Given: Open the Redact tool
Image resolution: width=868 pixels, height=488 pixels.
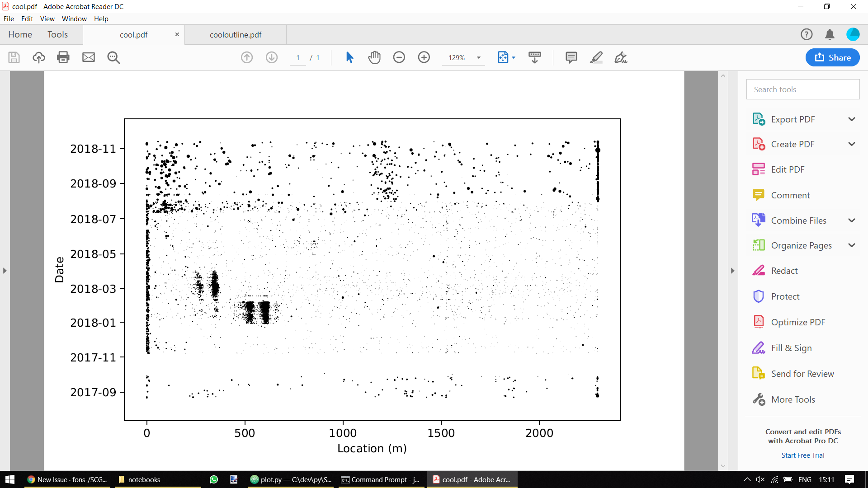Looking at the screenshot, I should pyautogui.click(x=784, y=270).
